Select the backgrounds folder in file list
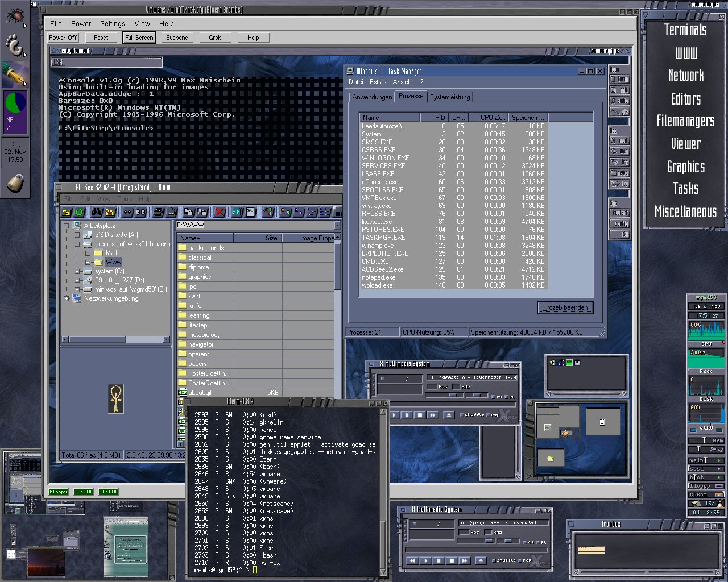 [205, 248]
